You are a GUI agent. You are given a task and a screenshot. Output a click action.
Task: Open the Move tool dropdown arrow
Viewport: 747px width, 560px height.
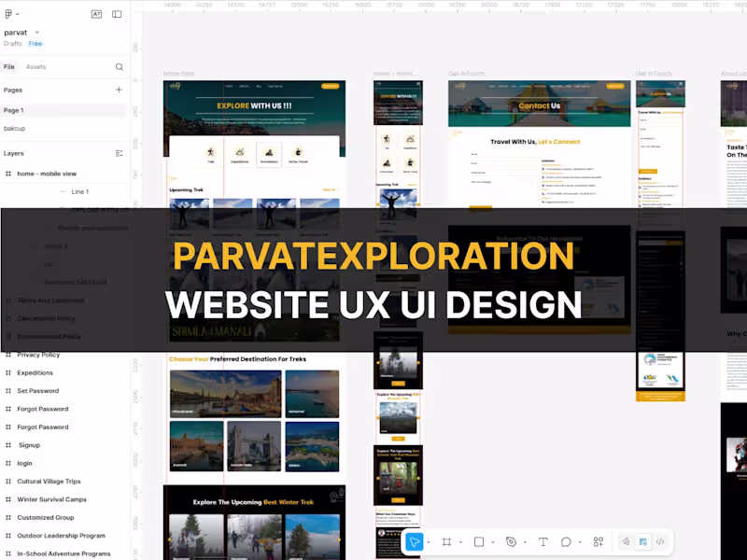pyautogui.click(x=428, y=542)
